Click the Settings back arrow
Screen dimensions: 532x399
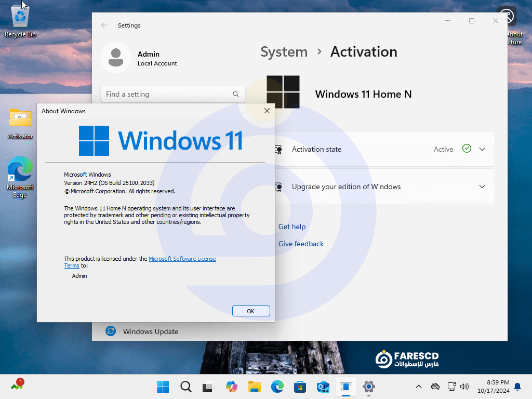coord(104,25)
